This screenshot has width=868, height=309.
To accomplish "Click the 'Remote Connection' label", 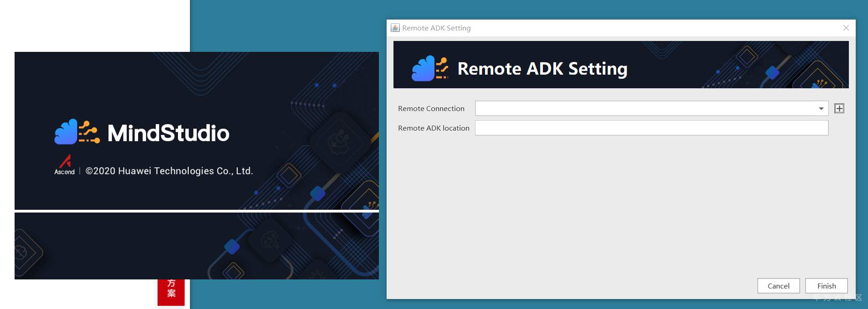I will (x=431, y=108).
